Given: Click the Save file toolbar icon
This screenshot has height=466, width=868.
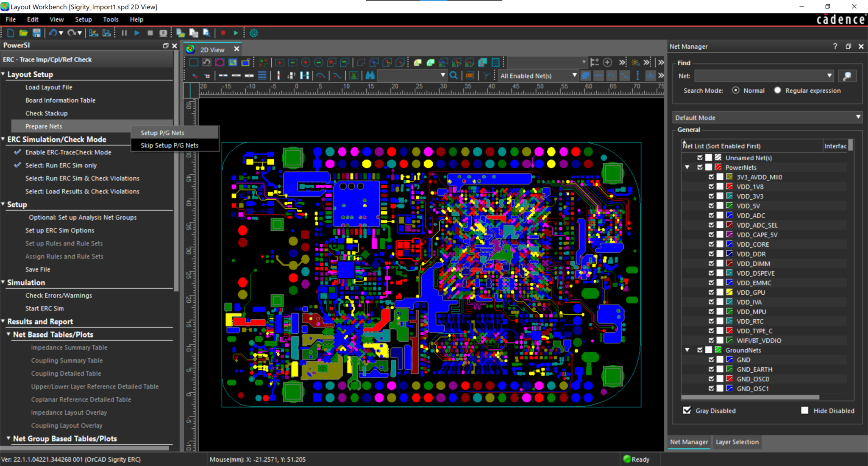Looking at the screenshot, I should (x=37, y=33).
